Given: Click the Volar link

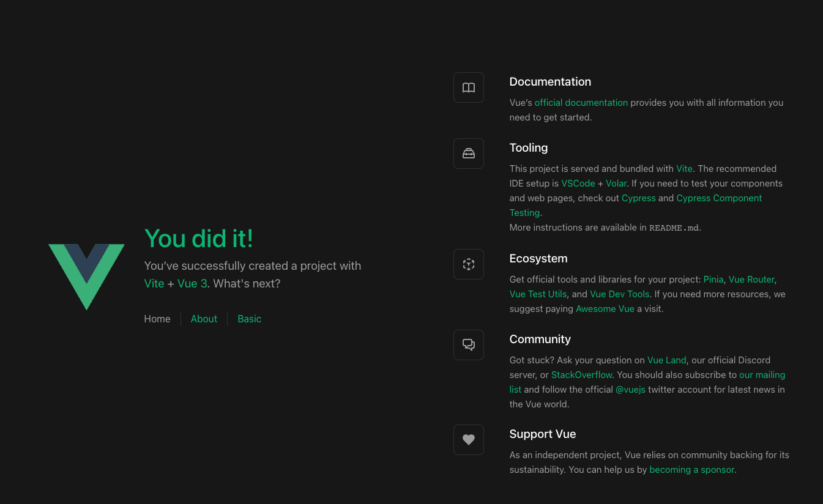Looking at the screenshot, I should (x=616, y=183).
